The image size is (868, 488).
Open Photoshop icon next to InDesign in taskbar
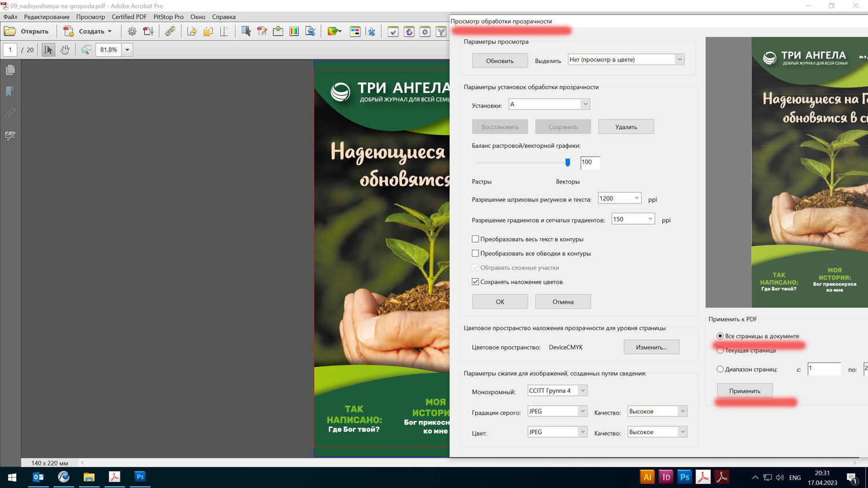[685, 477]
